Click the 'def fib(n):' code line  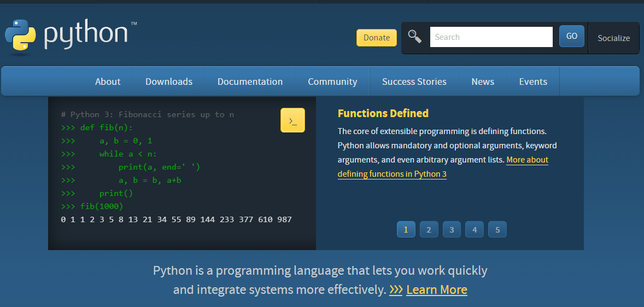pos(97,128)
